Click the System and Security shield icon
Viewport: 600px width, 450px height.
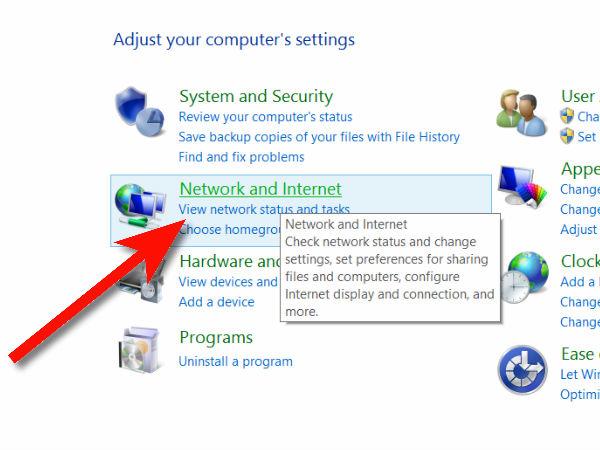[x=140, y=112]
